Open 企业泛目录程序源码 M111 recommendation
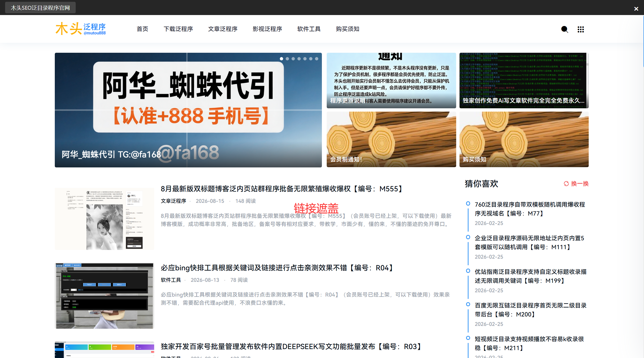 pyautogui.click(x=529, y=243)
